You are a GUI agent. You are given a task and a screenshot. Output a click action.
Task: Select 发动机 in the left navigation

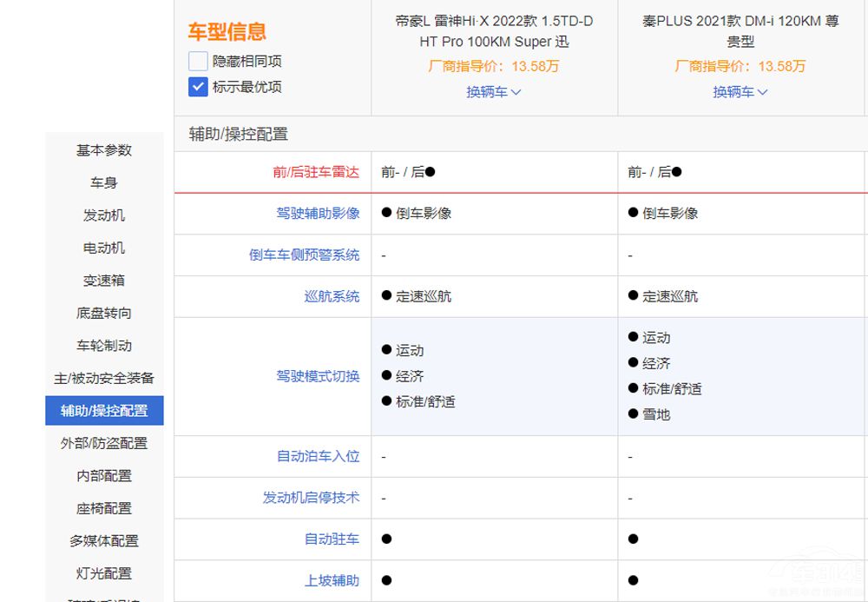coord(104,215)
